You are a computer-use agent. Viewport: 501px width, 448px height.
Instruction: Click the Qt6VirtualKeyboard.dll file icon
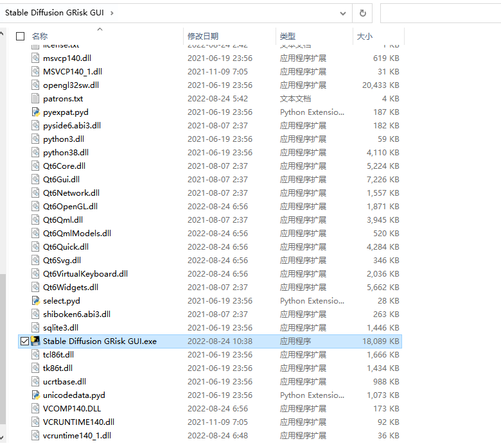35,273
